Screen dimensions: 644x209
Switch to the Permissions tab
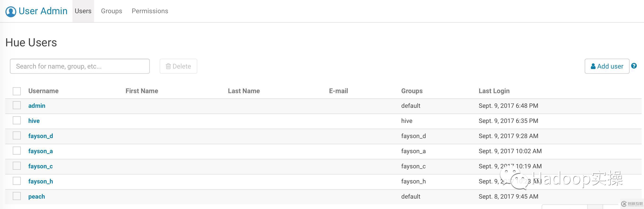click(150, 11)
